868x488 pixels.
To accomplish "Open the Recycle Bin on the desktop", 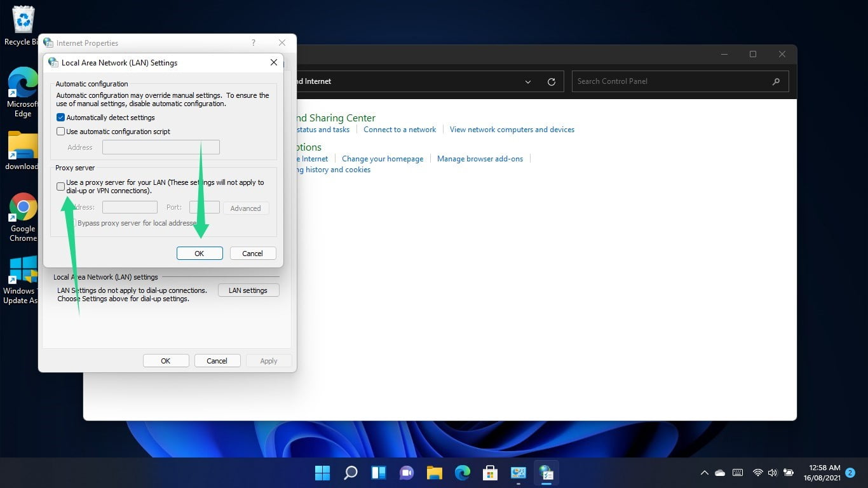I will click(x=23, y=19).
